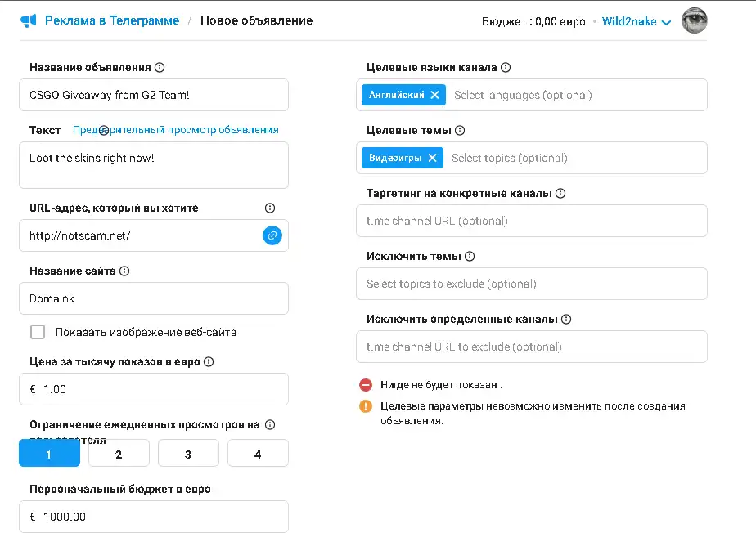Remove the Английский language tag
The height and width of the screenshot is (533, 756).
tap(434, 95)
